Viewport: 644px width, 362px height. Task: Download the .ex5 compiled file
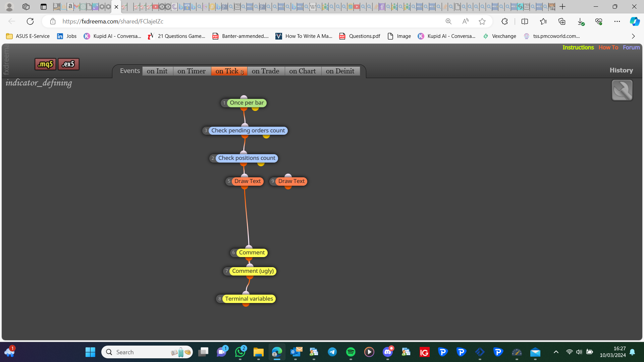(x=68, y=64)
